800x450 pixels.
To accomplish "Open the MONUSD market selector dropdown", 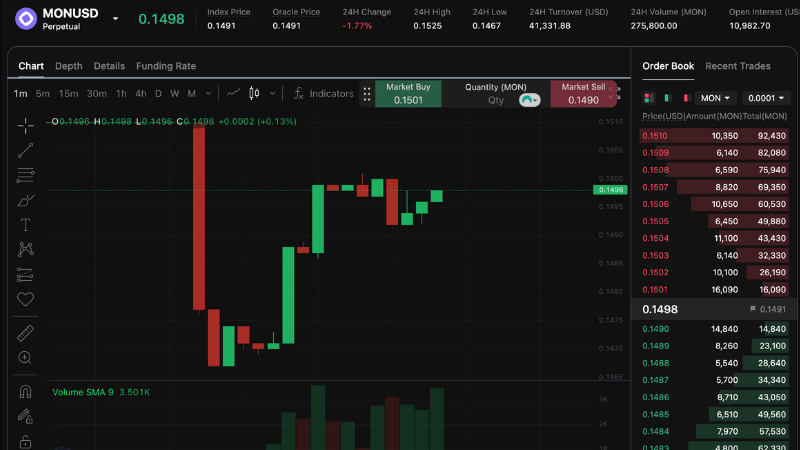I will (115, 19).
